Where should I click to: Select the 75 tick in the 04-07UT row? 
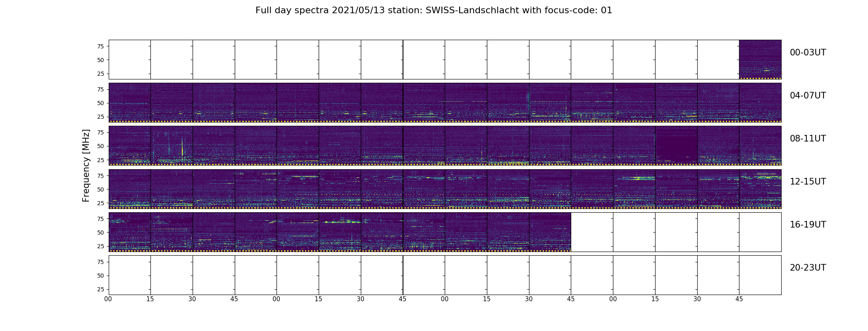pos(100,89)
